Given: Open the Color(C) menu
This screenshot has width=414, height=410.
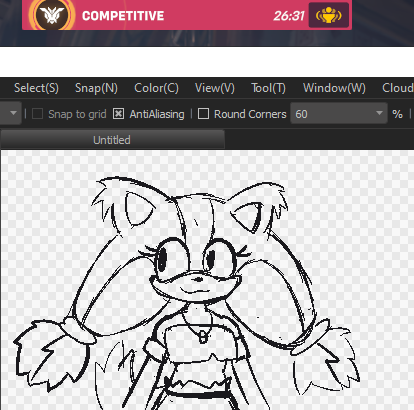Looking at the screenshot, I should 156,88.
